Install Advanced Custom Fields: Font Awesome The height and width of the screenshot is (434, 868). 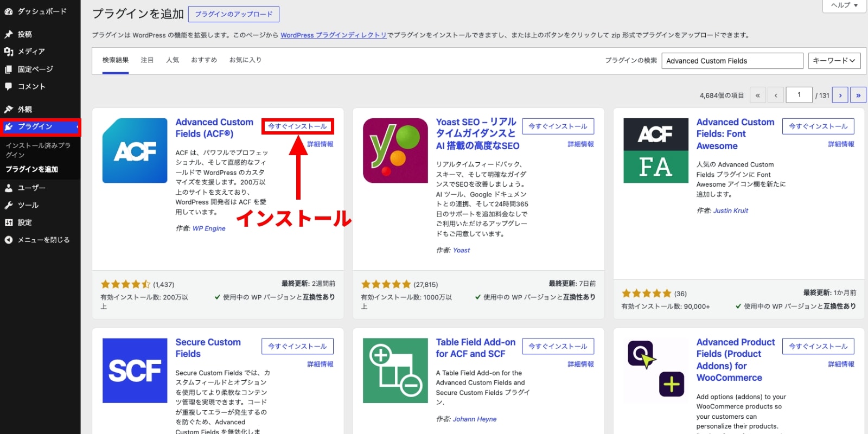(x=818, y=126)
